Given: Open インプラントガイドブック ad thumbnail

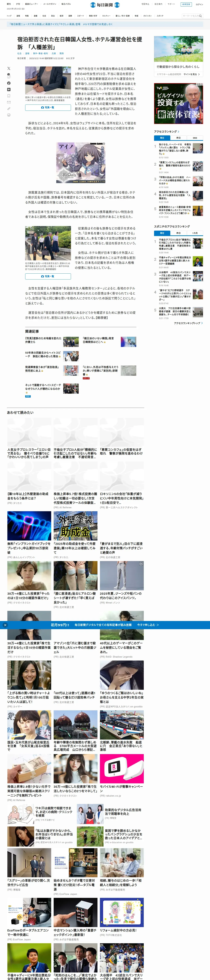Looking at the screenshot, I should click(x=29, y=526).
